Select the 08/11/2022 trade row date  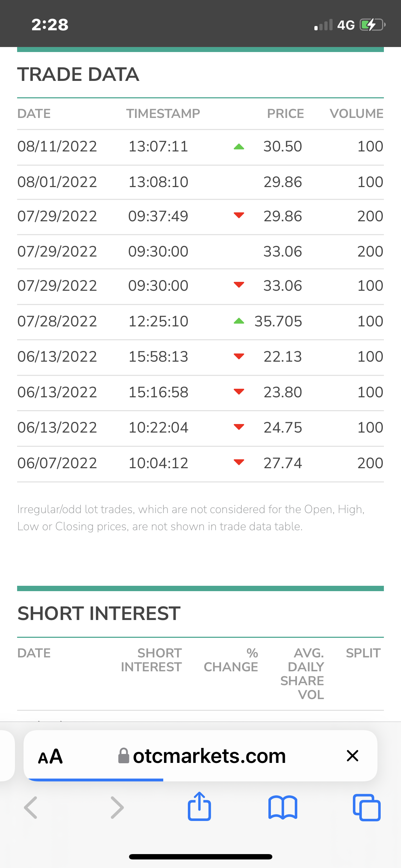(x=57, y=146)
